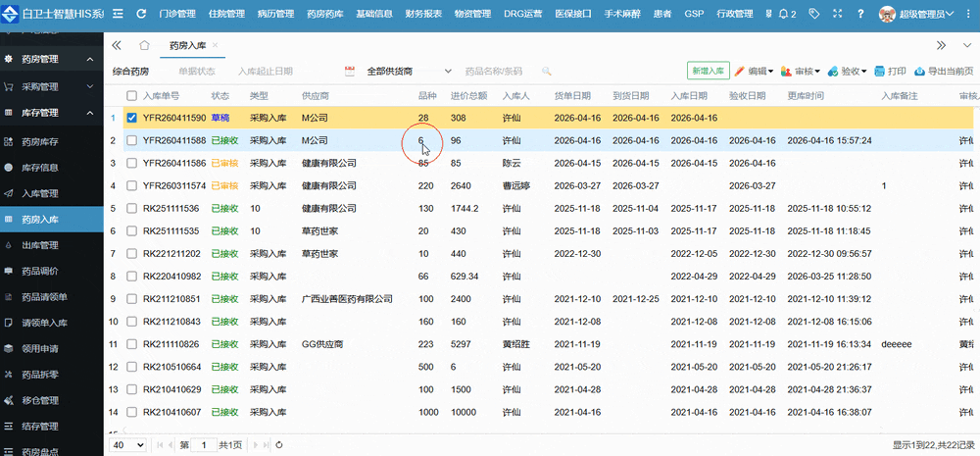Toggle the sidebar collapse menu icon
Viewport: 980px width, 456px height.
(118, 15)
